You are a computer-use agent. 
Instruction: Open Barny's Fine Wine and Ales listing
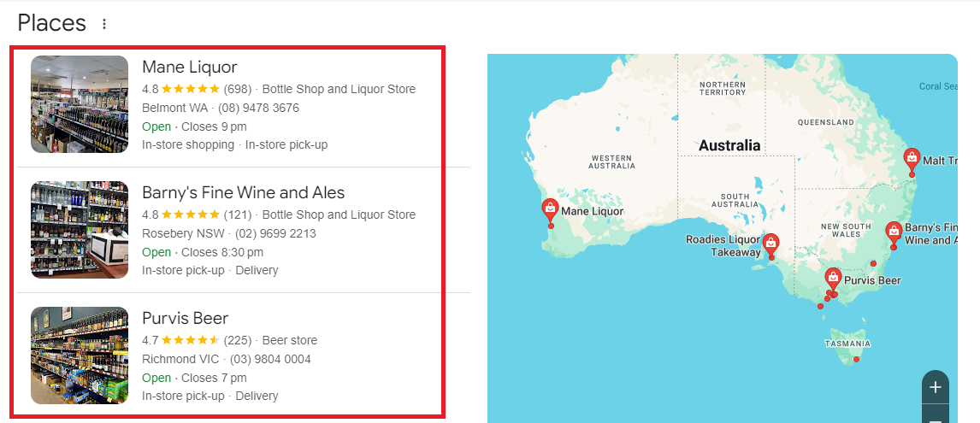[x=243, y=192]
